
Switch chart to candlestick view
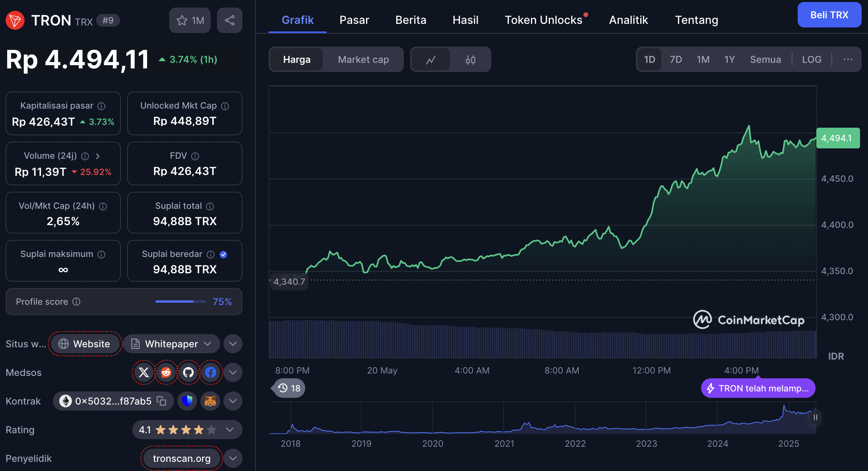(471, 60)
